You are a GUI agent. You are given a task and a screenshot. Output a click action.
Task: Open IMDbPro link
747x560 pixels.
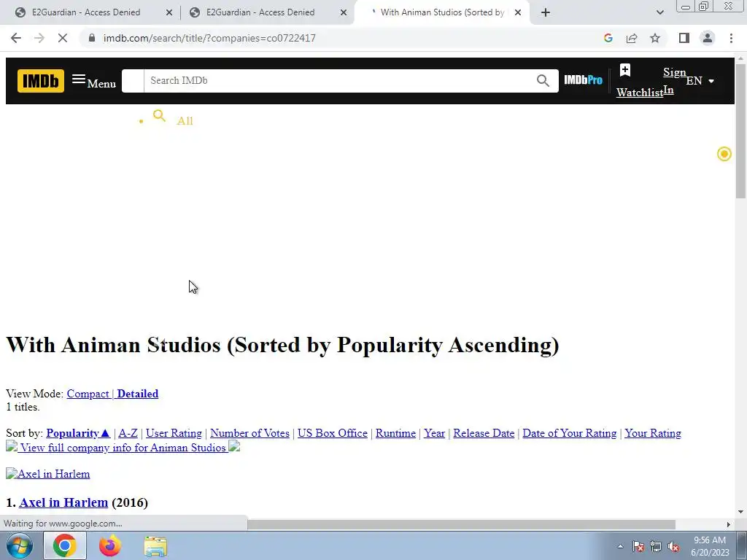583,80
